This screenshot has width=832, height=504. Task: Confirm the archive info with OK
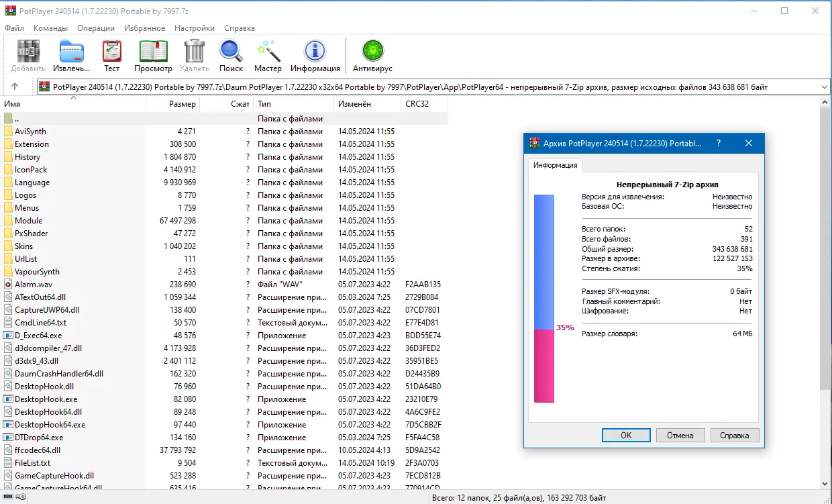tap(625, 435)
